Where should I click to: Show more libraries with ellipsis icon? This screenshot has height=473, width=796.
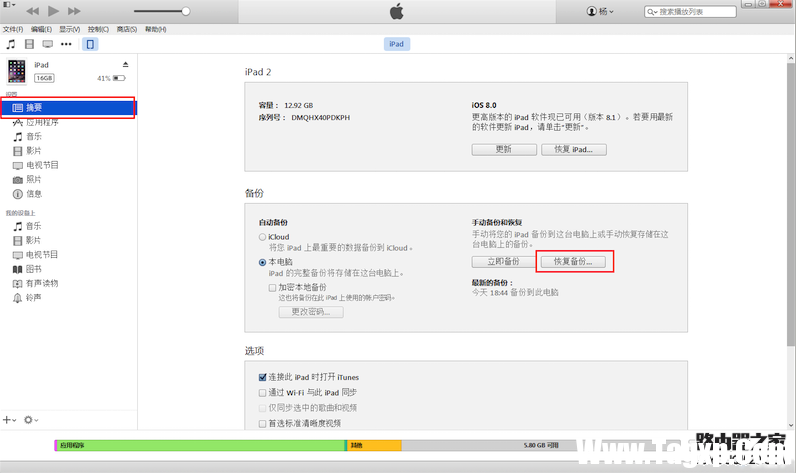(x=66, y=44)
